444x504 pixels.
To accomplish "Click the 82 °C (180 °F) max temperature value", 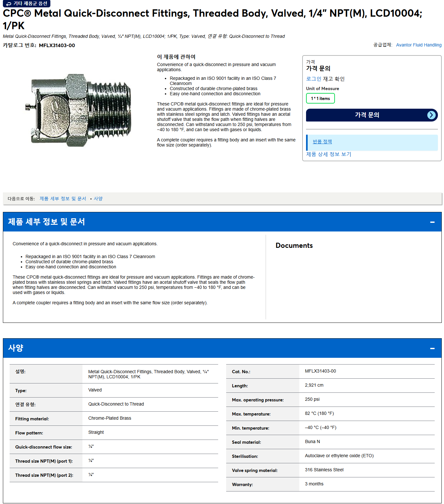I will coord(319,413).
